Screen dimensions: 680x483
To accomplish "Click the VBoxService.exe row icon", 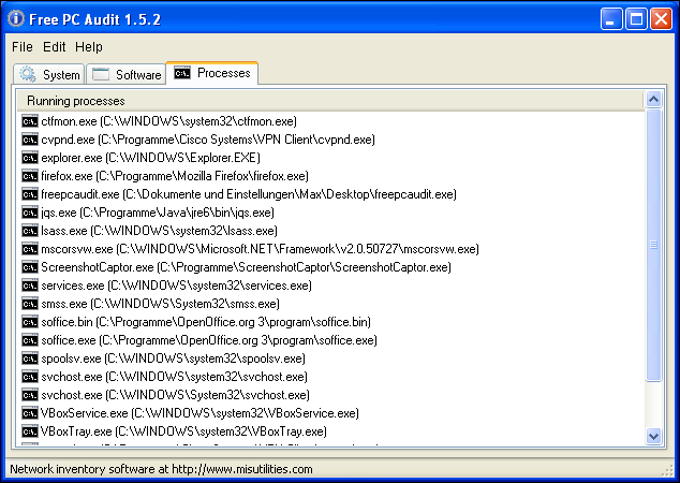I will [x=30, y=413].
